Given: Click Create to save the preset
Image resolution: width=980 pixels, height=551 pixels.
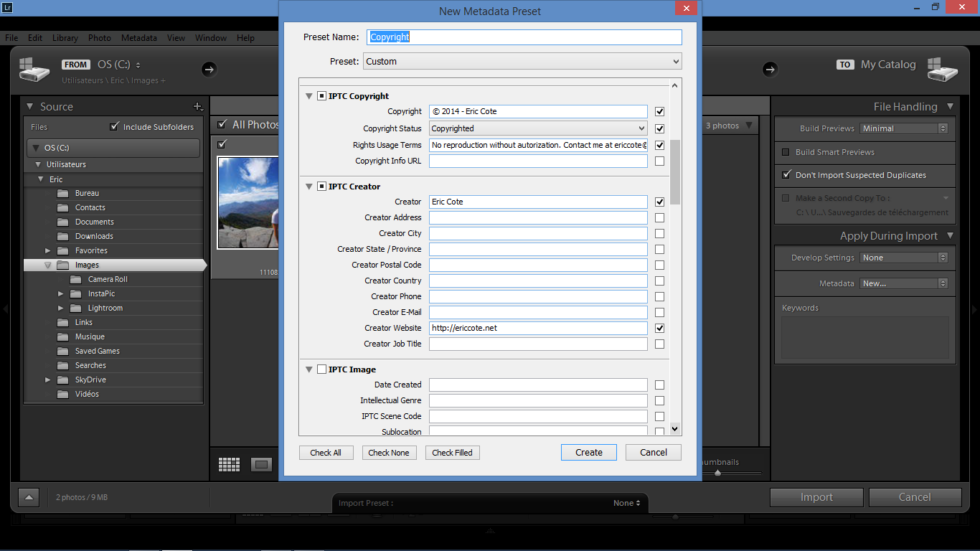Looking at the screenshot, I should point(589,453).
